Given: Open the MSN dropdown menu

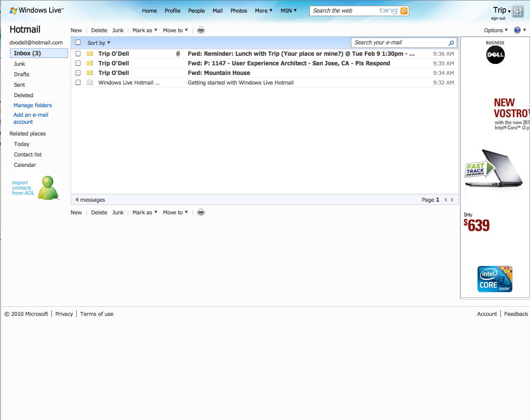Looking at the screenshot, I should 289,10.
